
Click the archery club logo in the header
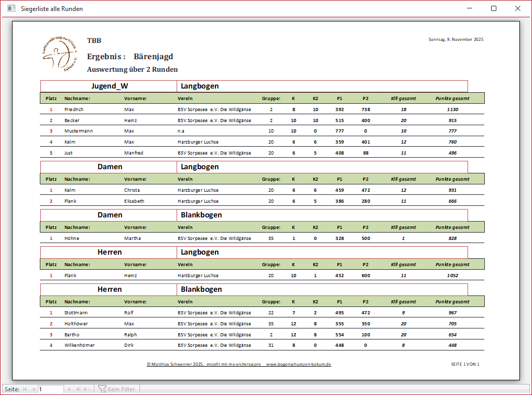(60, 54)
